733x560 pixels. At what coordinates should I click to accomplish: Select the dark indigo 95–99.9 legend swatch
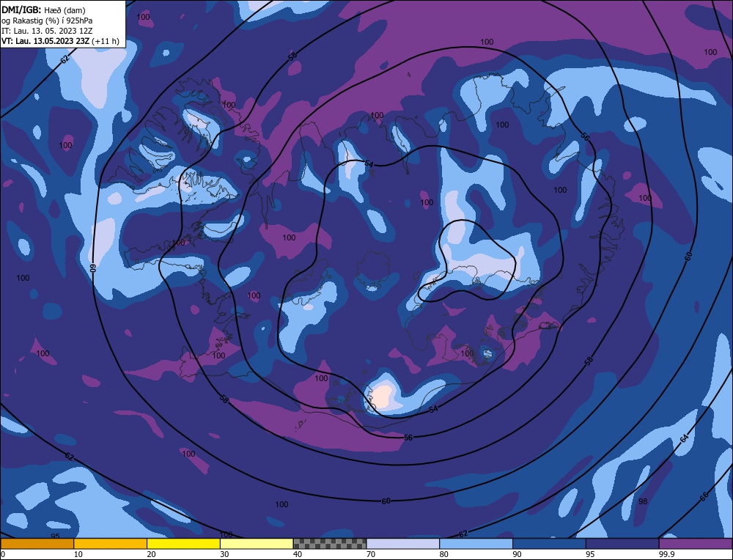click(622, 544)
